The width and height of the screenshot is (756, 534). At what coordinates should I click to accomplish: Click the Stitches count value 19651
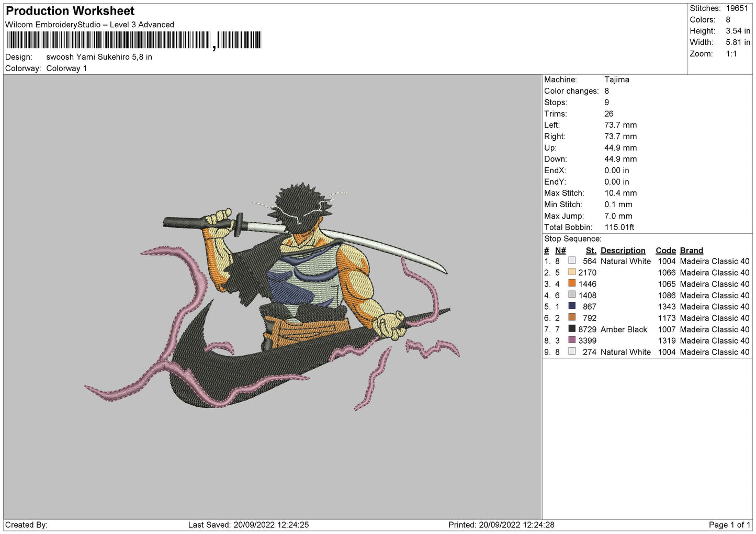pyautogui.click(x=737, y=8)
